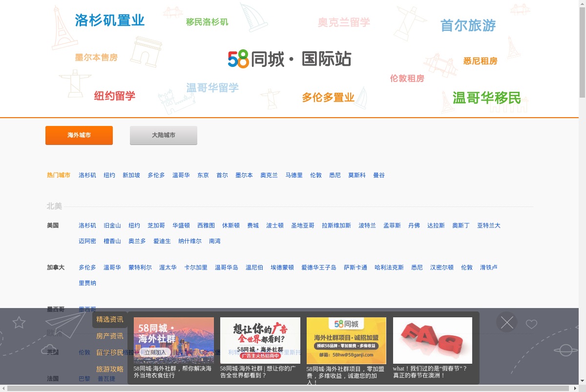This screenshot has height=392, width=586.
Task: Select 曼谷 in hot cities
Action: 379,175
